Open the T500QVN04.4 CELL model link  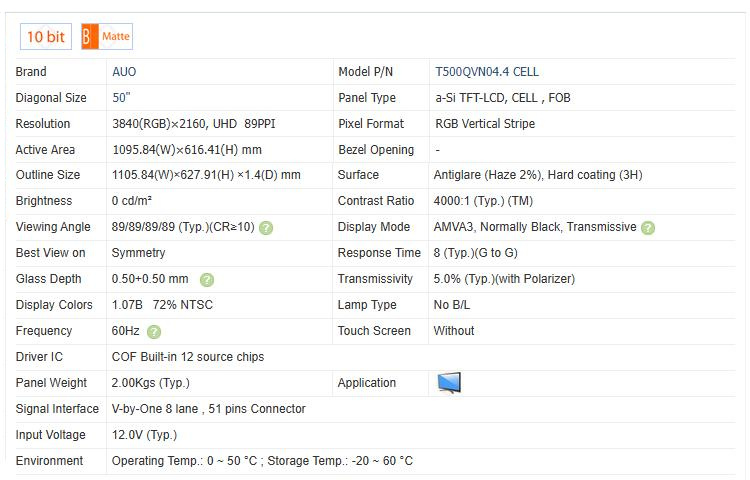[486, 72]
